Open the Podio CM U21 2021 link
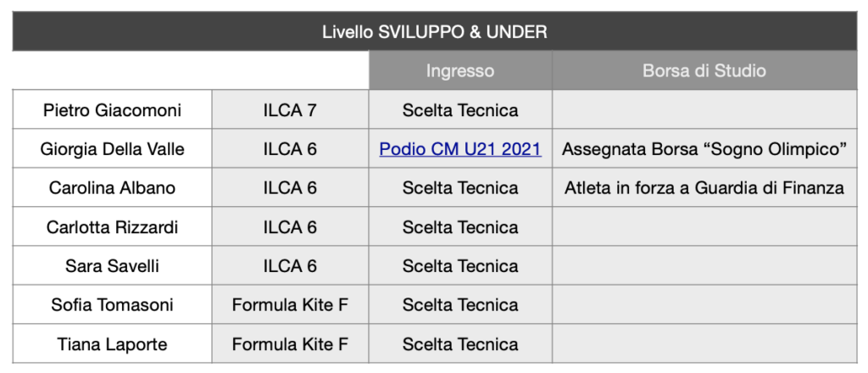This screenshot has width=868, height=373. point(459,149)
